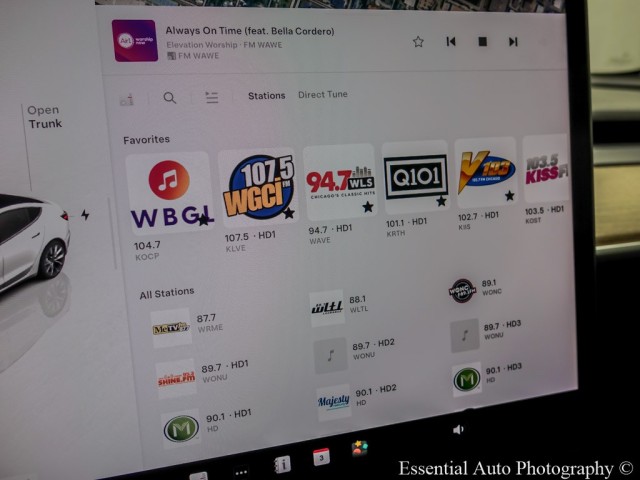Open Trunk control
This screenshot has width=640, height=480.
click(44, 117)
